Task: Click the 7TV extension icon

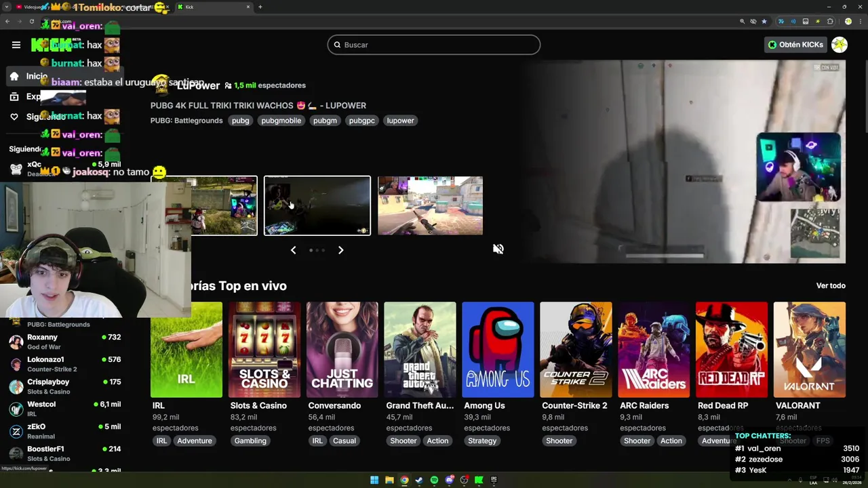Action: 781,22
